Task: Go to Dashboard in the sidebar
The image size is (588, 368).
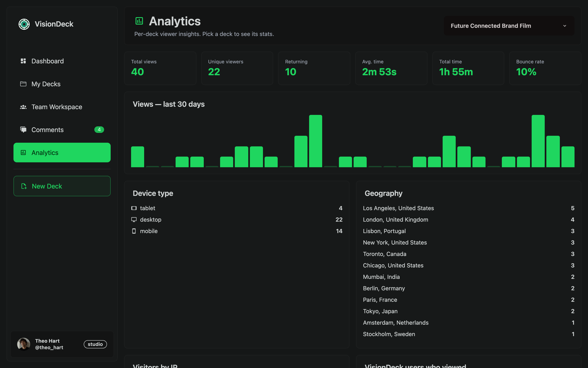Action: click(x=62, y=61)
